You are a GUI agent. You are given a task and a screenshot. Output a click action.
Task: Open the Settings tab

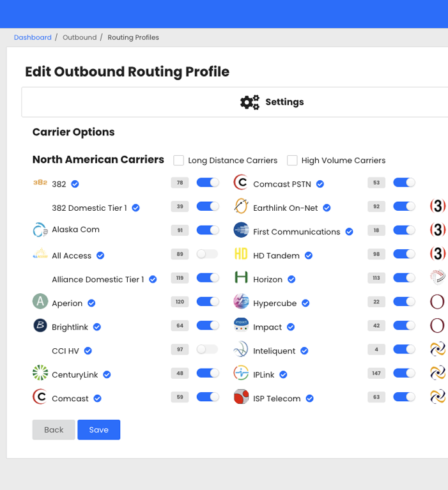272,102
